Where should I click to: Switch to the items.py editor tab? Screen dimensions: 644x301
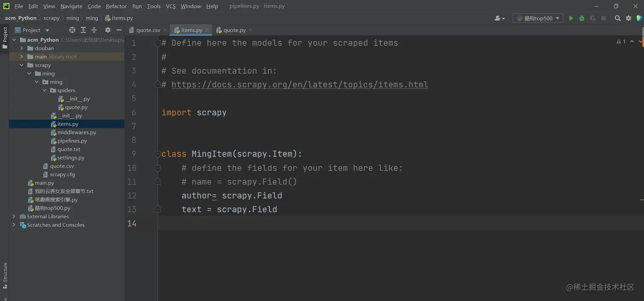(191, 30)
